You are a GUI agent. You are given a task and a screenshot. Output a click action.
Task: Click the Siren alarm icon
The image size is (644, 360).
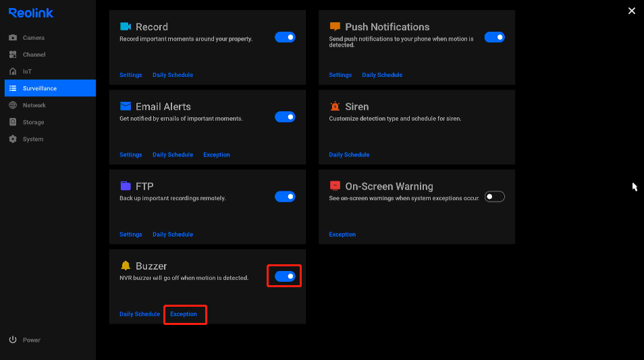click(x=335, y=107)
